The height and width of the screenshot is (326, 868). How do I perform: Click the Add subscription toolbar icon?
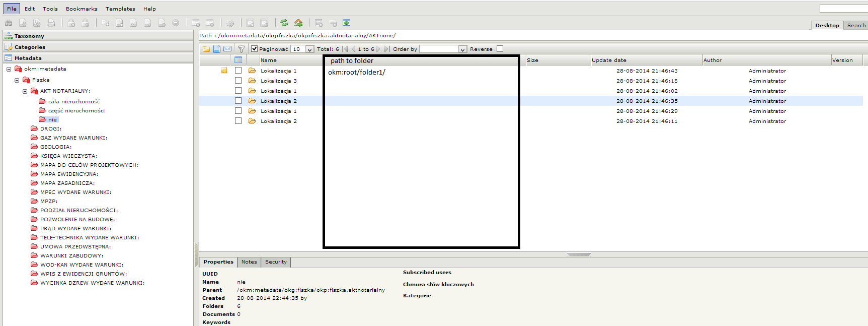(250, 23)
